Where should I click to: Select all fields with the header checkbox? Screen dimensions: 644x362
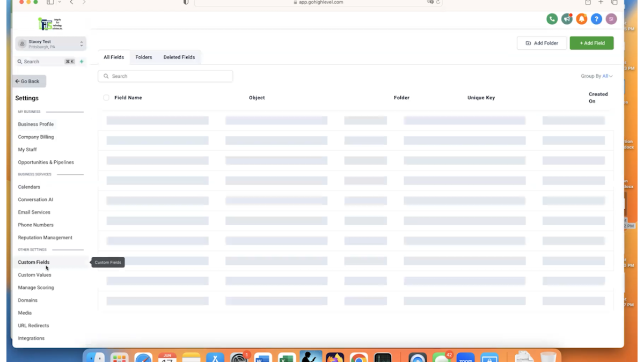[x=105, y=97]
